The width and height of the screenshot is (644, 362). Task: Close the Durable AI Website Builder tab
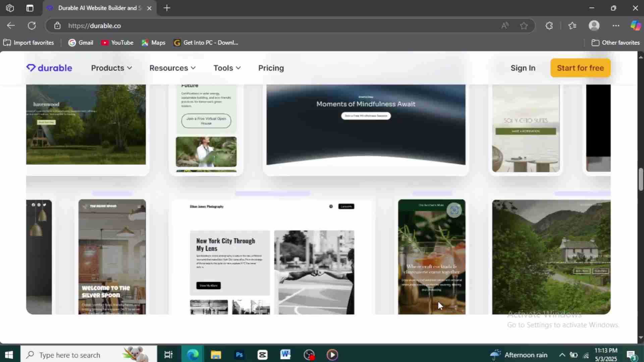[150, 8]
